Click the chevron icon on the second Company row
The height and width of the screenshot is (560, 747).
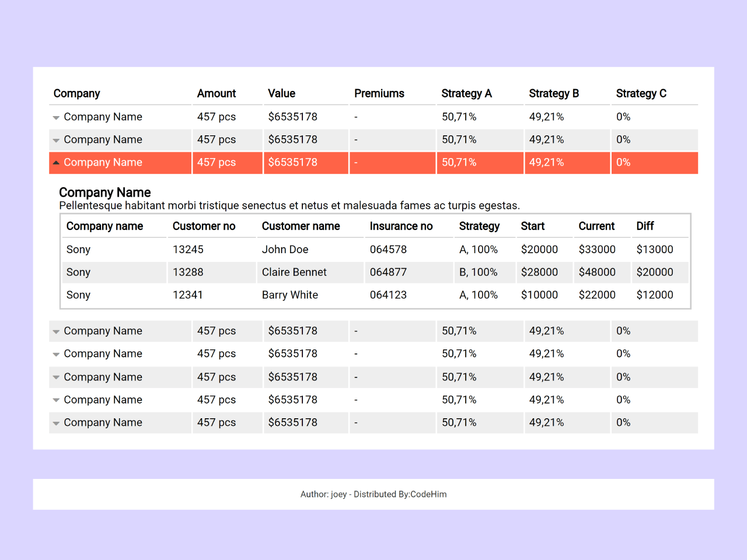coord(56,140)
